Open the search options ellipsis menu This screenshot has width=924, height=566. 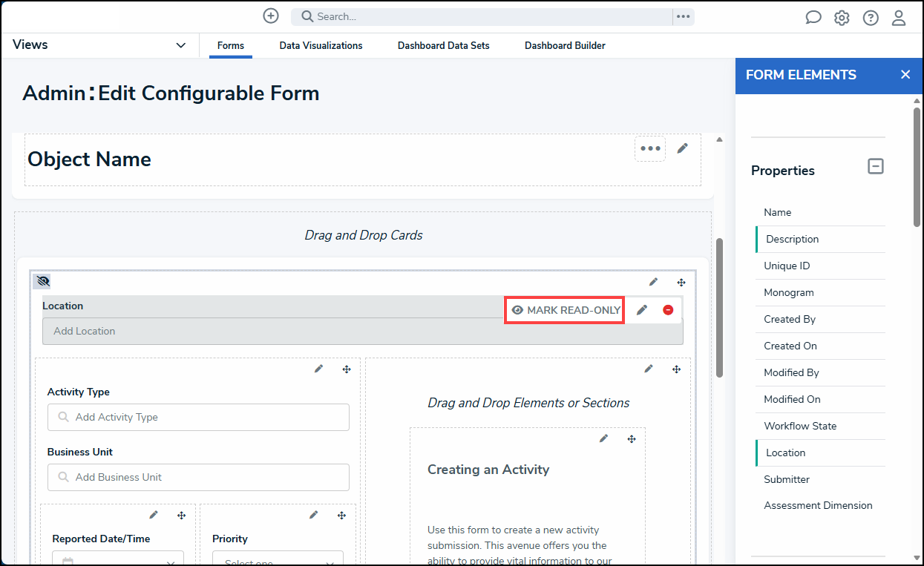pyautogui.click(x=683, y=16)
